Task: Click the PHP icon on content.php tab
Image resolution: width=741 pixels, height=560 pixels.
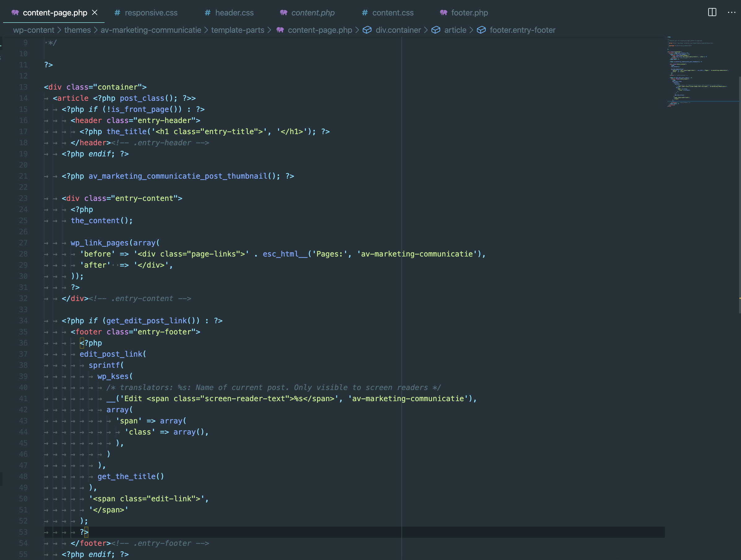Action: [284, 12]
